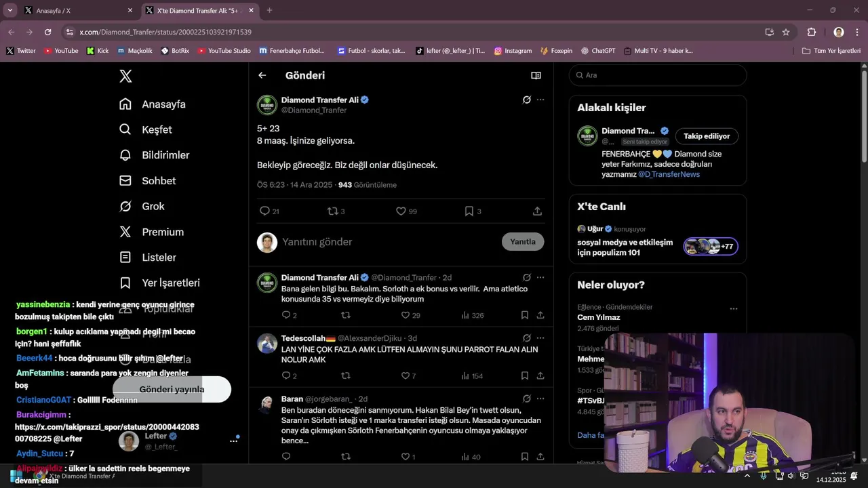
Task: Open @Diamond_Tranfer handle link in the reply
Action: click(x=403, y=278)
